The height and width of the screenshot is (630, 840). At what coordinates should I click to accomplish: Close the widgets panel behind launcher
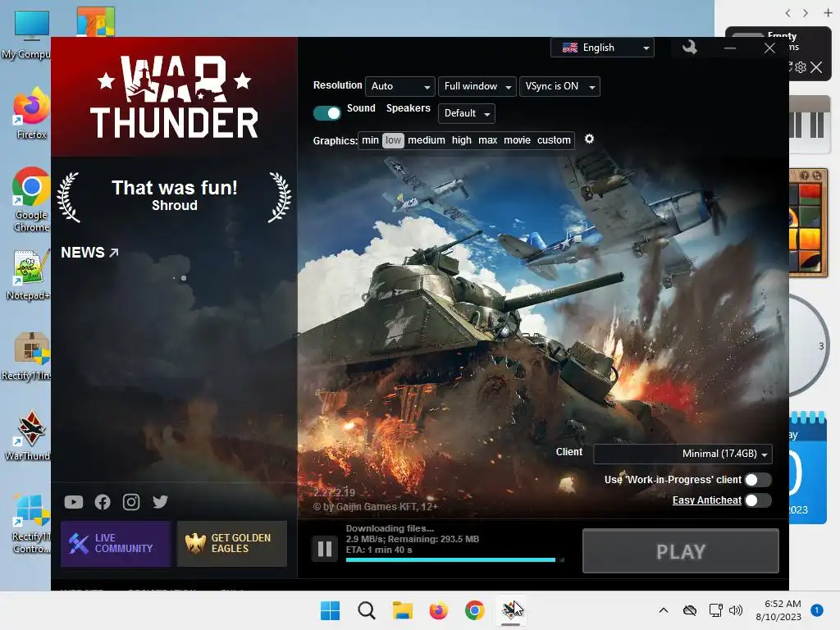[816, 67]
